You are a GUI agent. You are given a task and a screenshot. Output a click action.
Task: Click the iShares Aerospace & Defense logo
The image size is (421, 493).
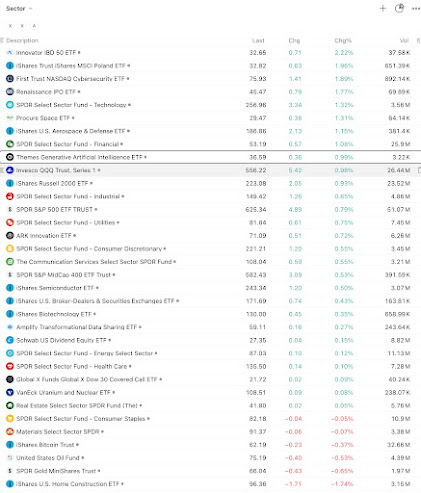(10, 131)
